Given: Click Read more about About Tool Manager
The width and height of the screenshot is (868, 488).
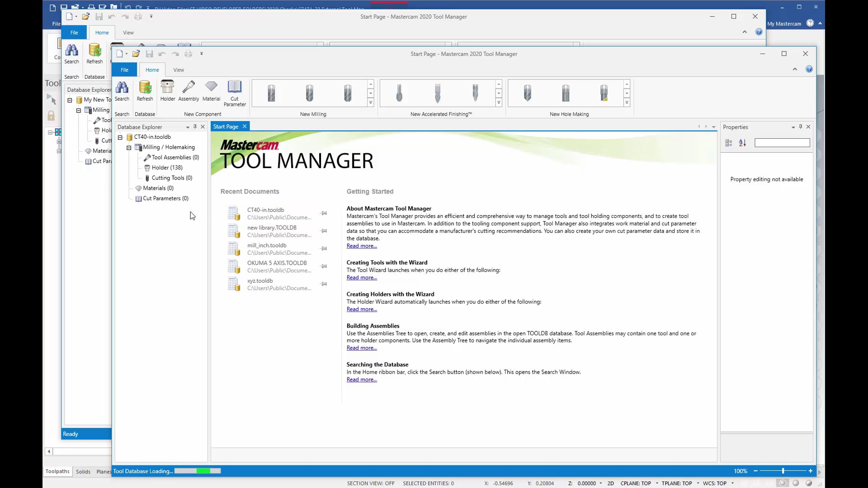Looking at the screenshot, I should (361, 245).
